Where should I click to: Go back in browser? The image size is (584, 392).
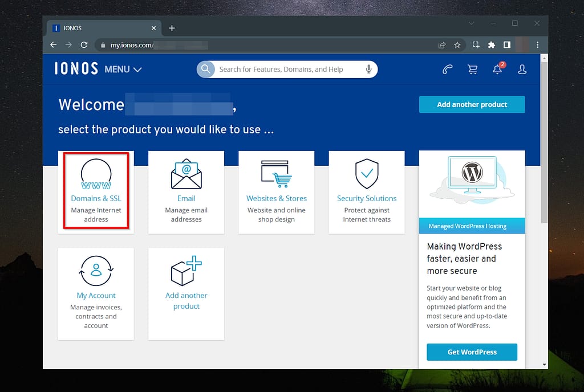[53, 45]
